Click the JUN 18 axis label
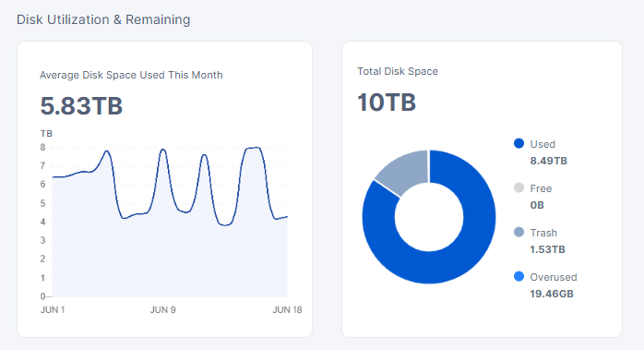This screenshot has height=350, width=644. (x=287, y=310)
